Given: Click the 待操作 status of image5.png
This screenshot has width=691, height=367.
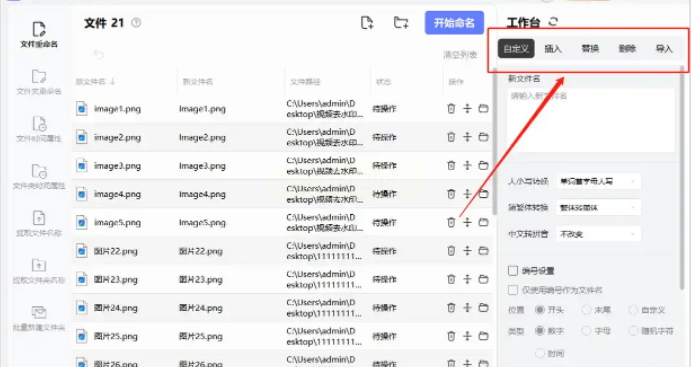Looking at the screenshot, I should 384,222.
